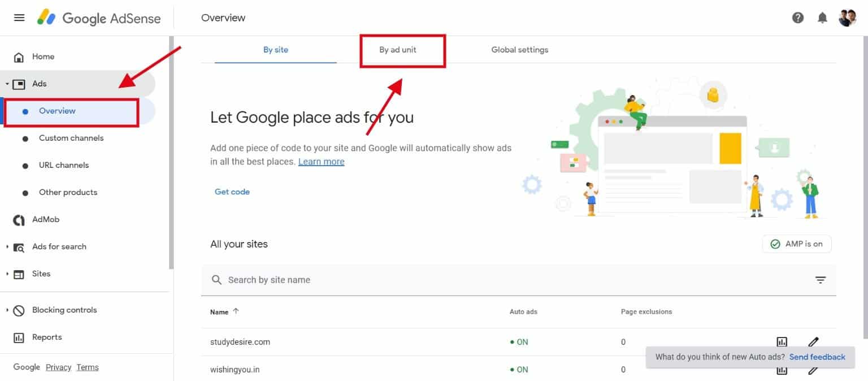This screenshot has height=381, width=868.
Task: Click the Google AdSense logo
Action: point(99,18)
